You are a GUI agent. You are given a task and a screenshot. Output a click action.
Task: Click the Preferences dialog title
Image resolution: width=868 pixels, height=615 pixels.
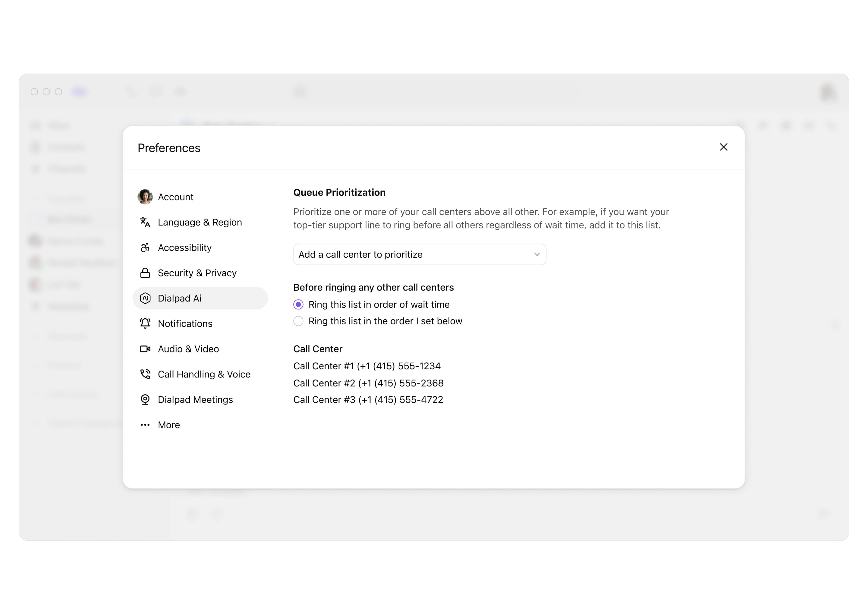click(169, 148)
